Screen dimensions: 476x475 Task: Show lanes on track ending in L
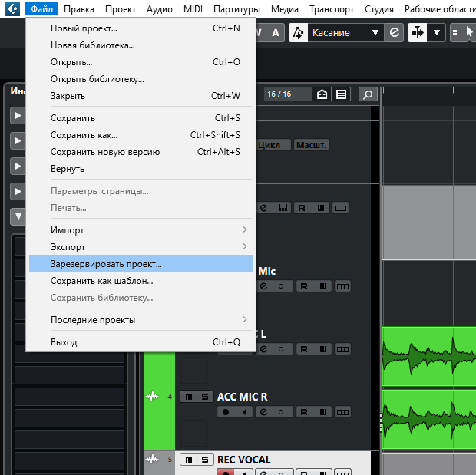pos(342,349)
